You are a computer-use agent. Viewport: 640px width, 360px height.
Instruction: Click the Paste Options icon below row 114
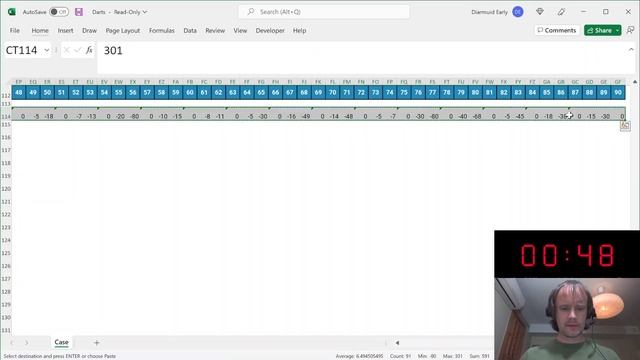click(x=625, y=126)
